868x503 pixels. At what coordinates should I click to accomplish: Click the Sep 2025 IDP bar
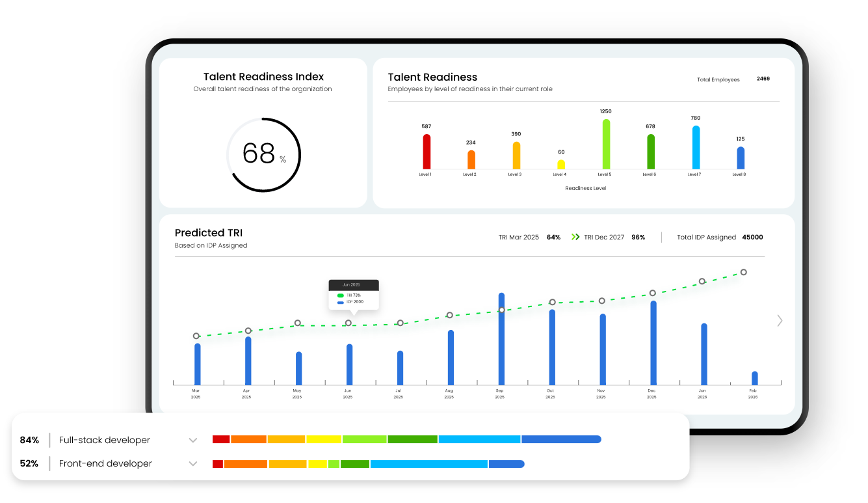click(501, 339)
